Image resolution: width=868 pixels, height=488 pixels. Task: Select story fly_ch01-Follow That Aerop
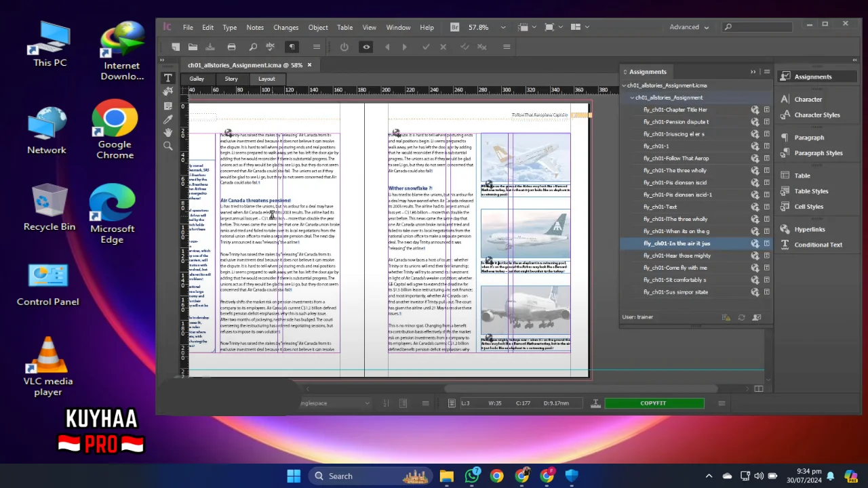click(676, 158)
